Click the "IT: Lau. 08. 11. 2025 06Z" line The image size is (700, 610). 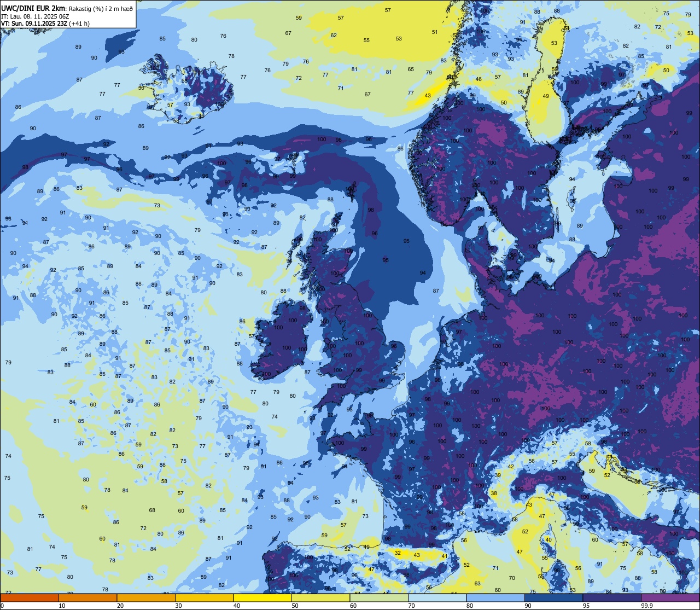coord(35,16)
